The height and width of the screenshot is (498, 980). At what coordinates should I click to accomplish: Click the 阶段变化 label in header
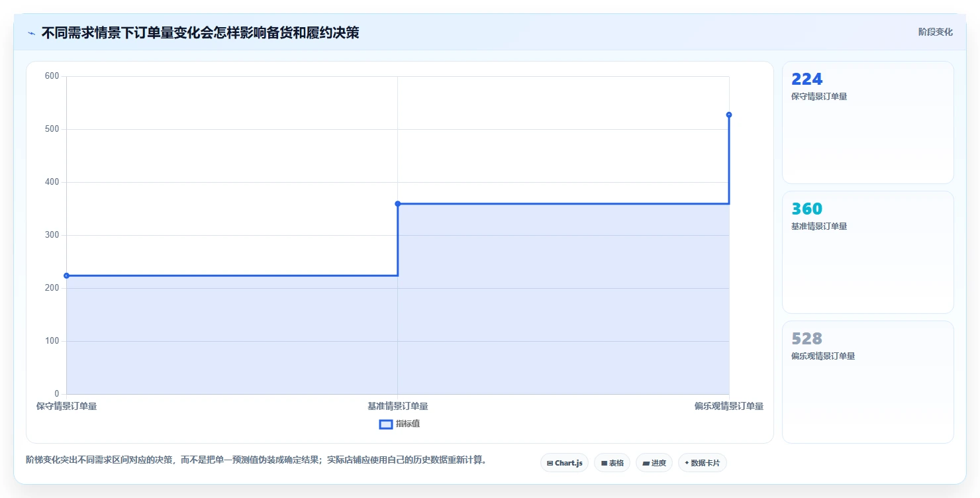click(x=935, y=32)
